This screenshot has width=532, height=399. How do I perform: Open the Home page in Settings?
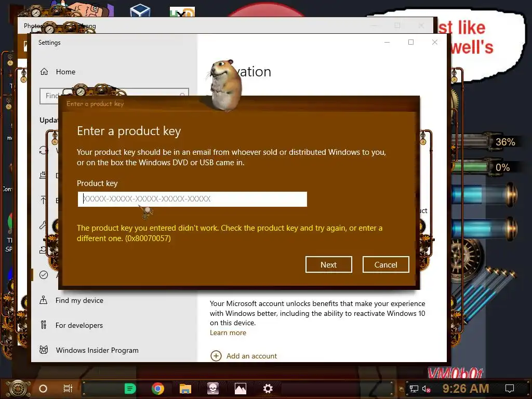pyautogui.click(x=65, y=72)
